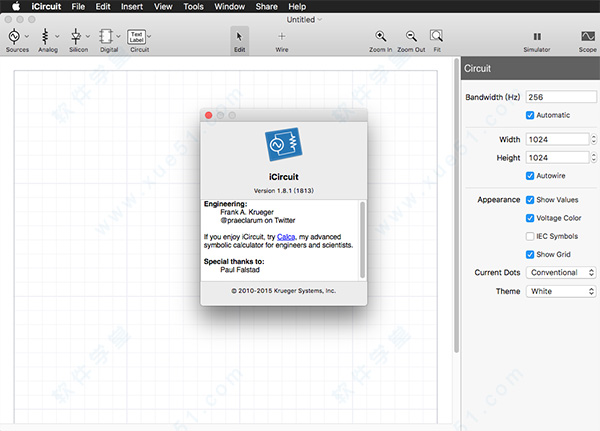Open the Theme White dropdown
This screenshot has width=600, height=431.
[561, 291]
